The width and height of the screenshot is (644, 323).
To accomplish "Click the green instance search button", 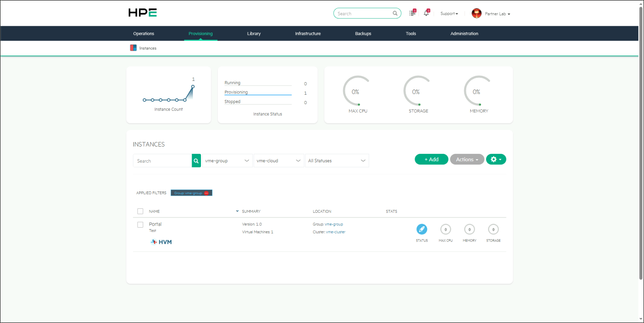I will (x=196, y=161).
